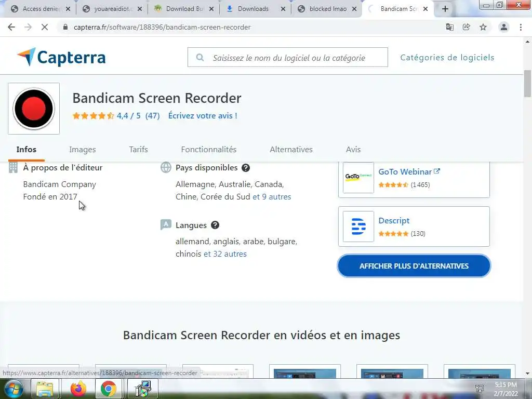The image size is (532, 399).
Task: Expand 'et 9 autres' countries link
Action: (x=272, y=197)
